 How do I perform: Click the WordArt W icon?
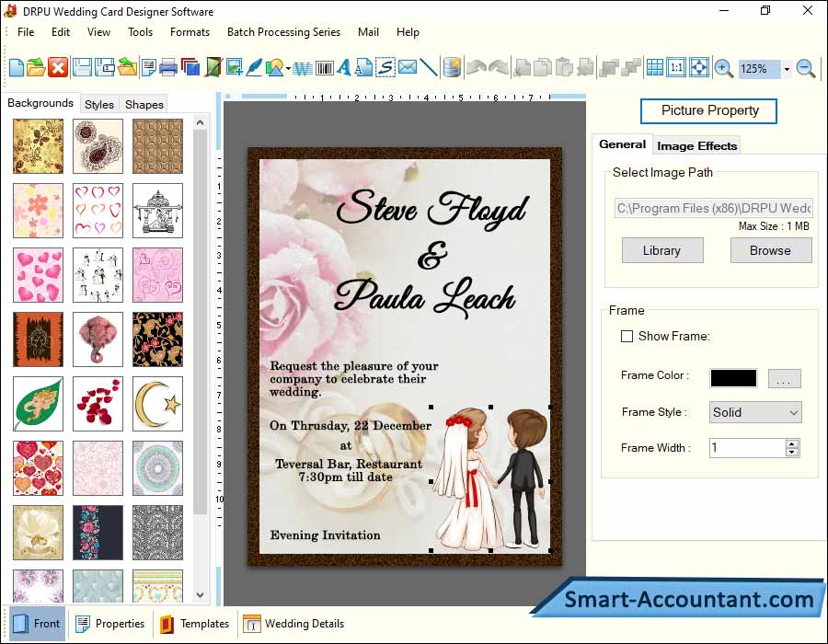coord(303,68)
